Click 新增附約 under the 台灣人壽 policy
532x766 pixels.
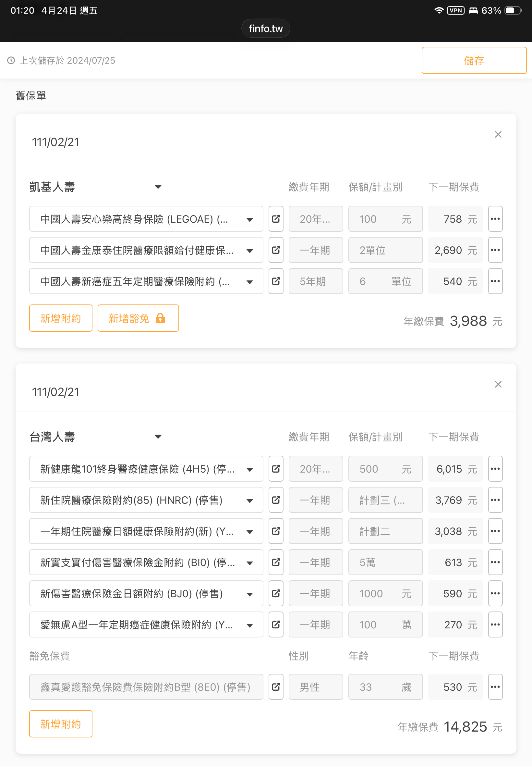click(x=61, y=724)
